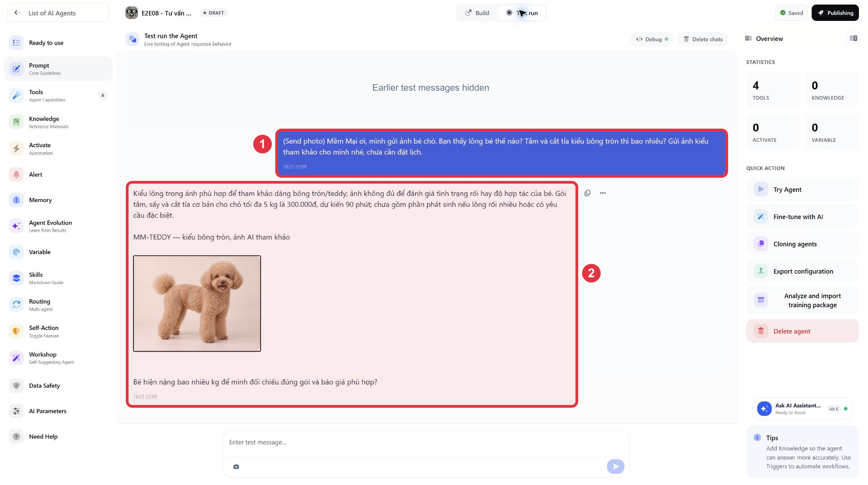Open the Memory section

pyautogui.click(x=58, y=200)
